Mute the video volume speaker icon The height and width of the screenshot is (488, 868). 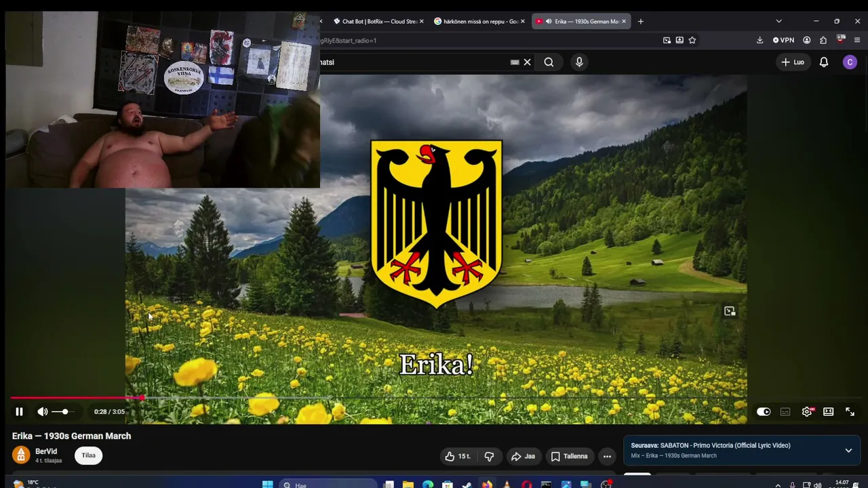43,411
